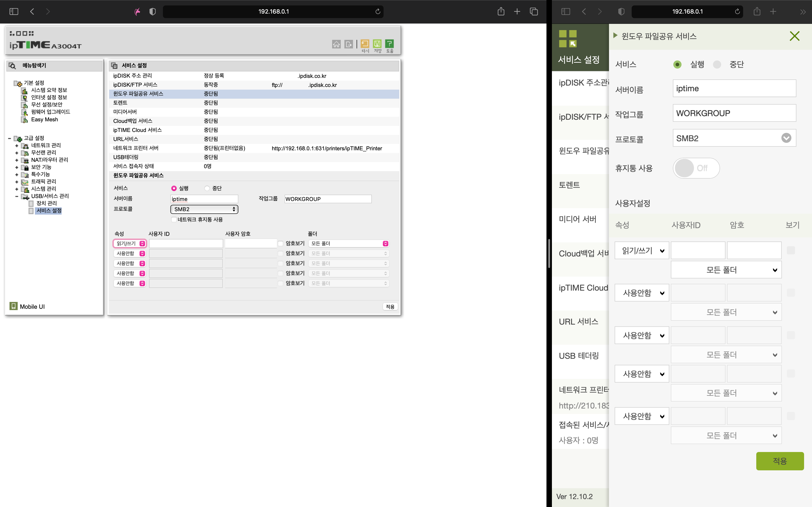The image size is (812, 507).
Task: Expand the 네트워크 관리 tree node
Action: (x=17, y=146)
